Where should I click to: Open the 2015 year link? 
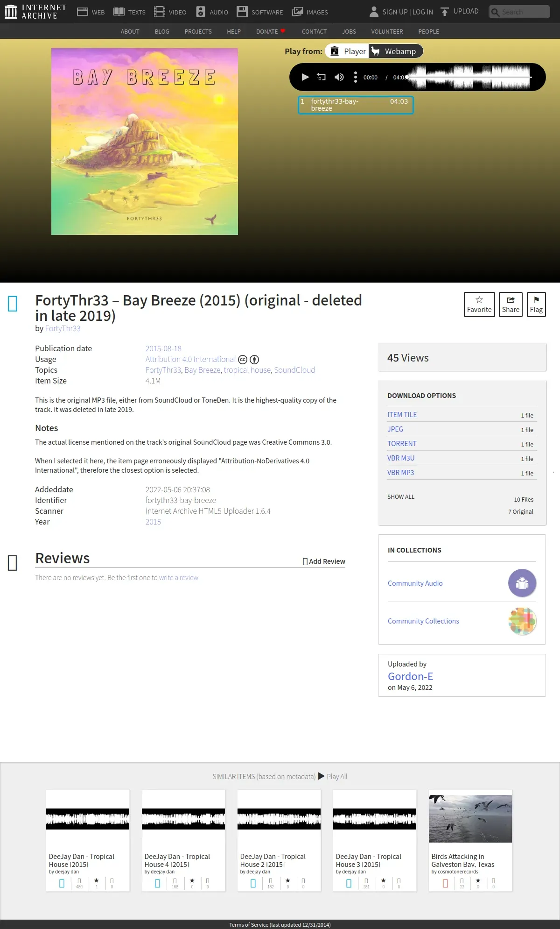153,522
